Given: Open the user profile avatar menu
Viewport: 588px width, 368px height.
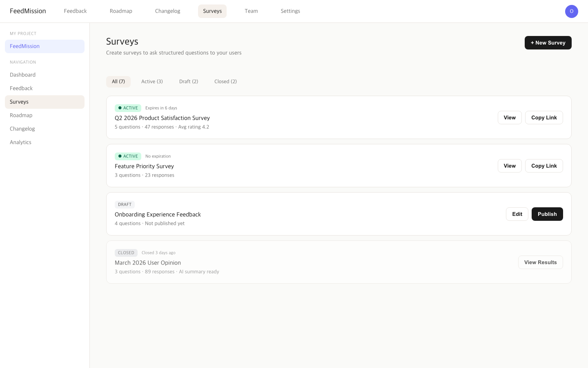Looking at the screenshot, I should 572,11.
